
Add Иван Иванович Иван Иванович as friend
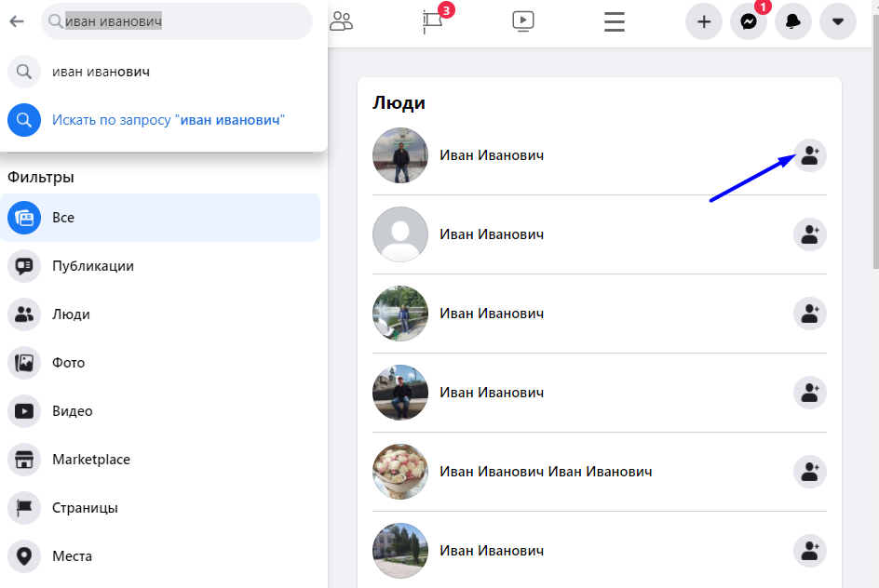[810, 472]
